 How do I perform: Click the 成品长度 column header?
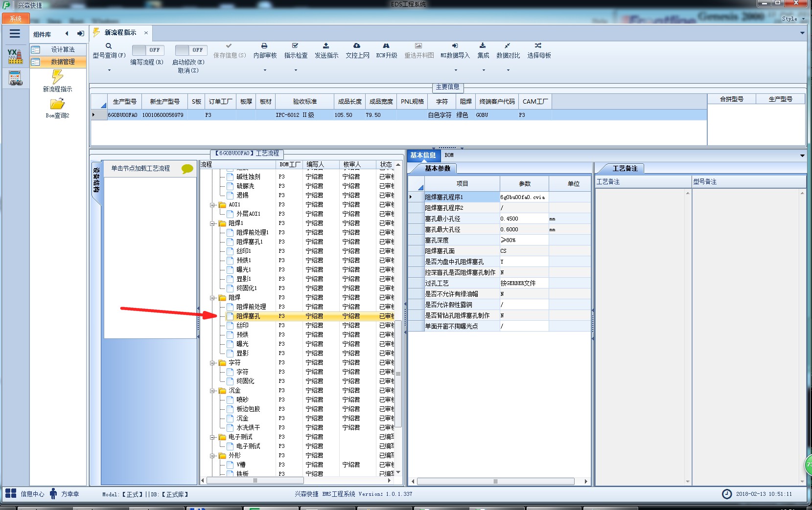click(x=349, y=102)
